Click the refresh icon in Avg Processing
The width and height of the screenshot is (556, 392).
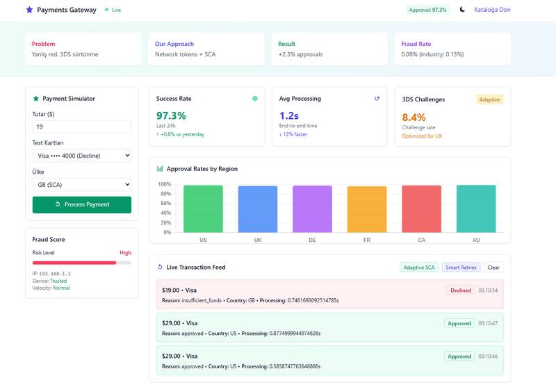tap(377, 99)
